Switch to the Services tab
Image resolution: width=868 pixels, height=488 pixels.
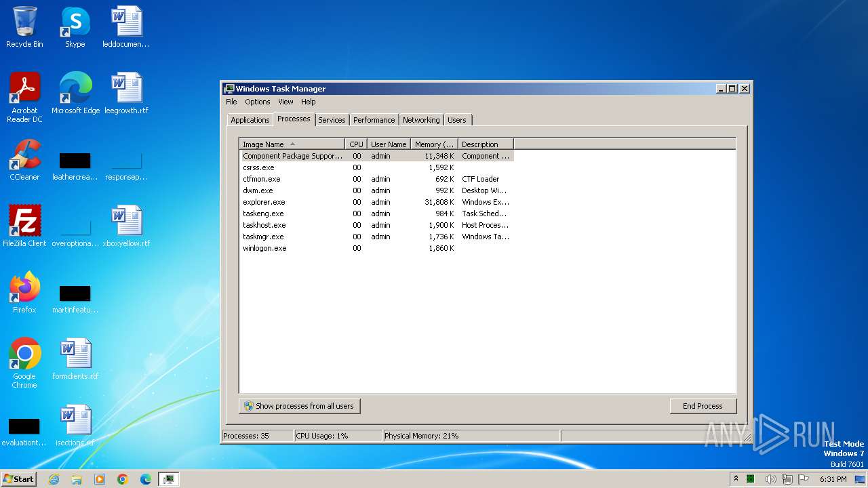pos(332,120)
